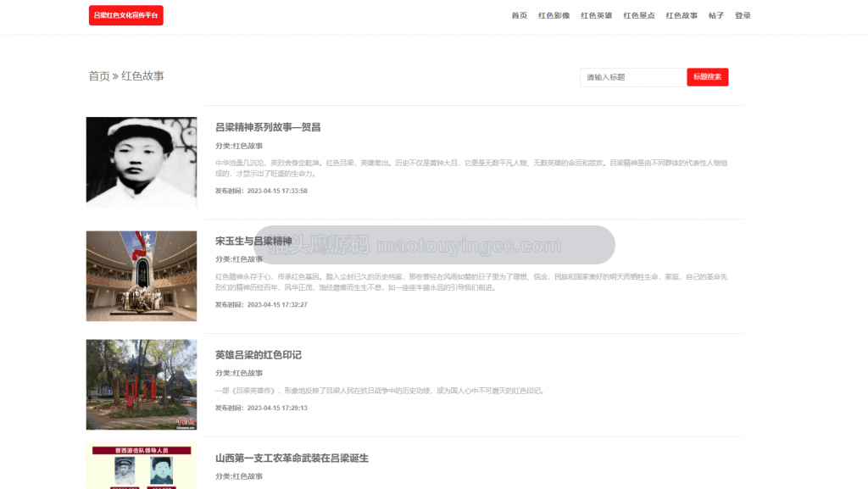Open the memorial hall thumbnail for 宋玉生 story
Screen dimensions: 868x489
click(x=142, y=276)
